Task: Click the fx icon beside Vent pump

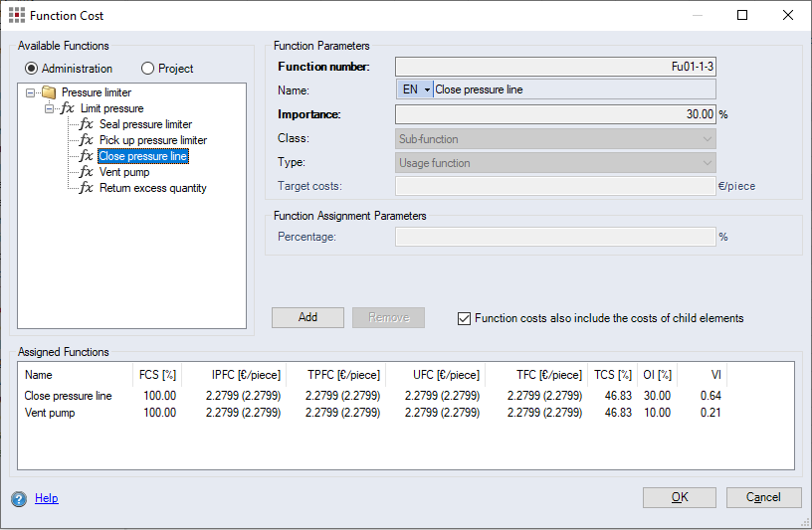Action: click(x=87, y=172)
